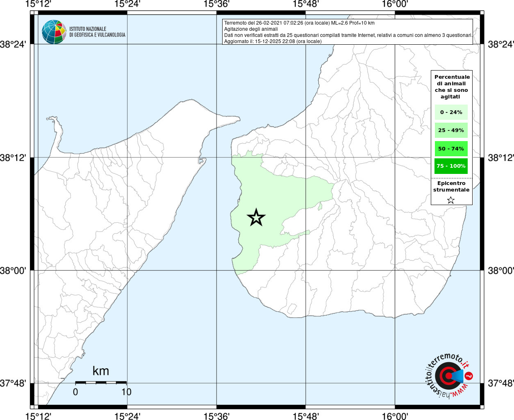
Task: Click top axis label 16°00'
Action: 395,4
